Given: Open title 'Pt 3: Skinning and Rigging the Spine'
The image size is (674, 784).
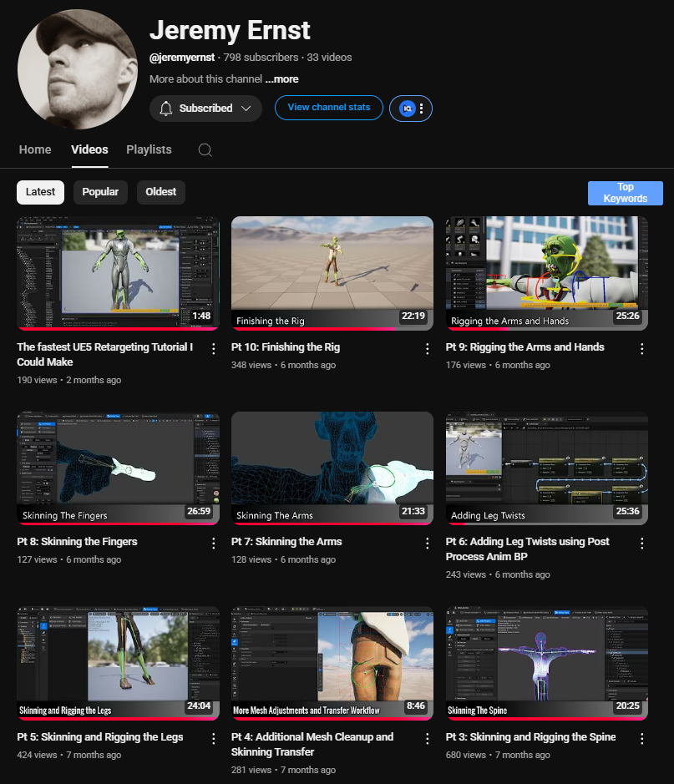Looking at the screenshot, I should tap(530, 737).
